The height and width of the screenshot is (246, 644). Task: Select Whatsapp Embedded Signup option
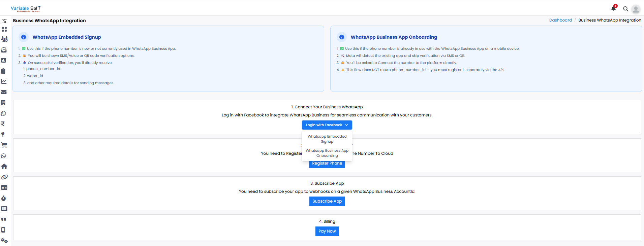click(x=327, y=139)
